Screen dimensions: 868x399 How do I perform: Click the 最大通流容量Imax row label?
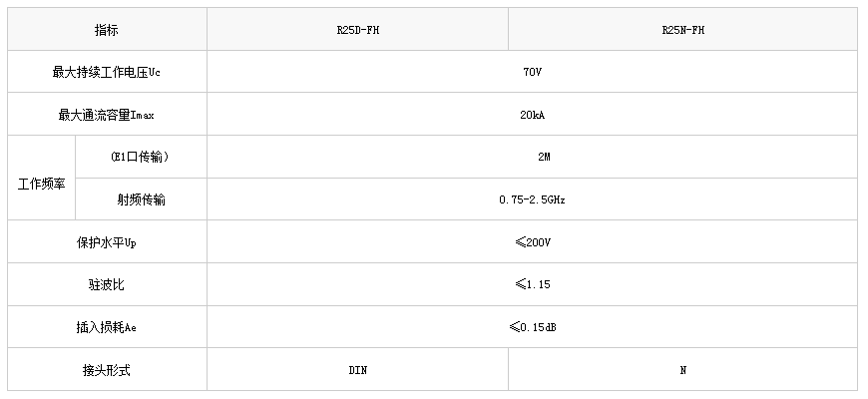point(106,115)
